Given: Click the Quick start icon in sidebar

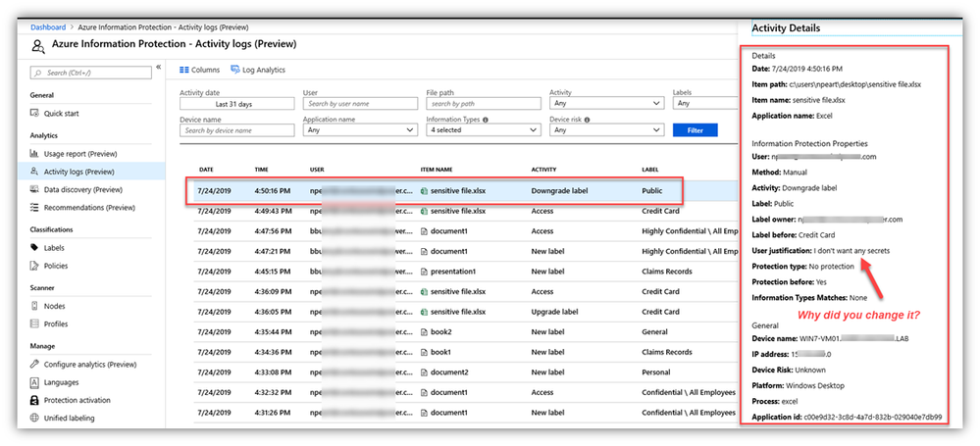Looking at the screenshot, I should pos(34,114).
